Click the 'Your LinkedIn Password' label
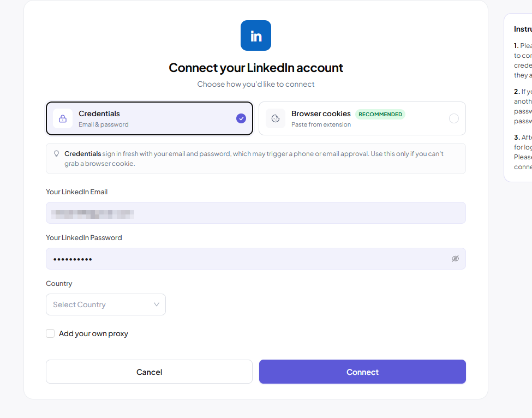Screen dimensions: 532x418 click(x=84, y=237)
